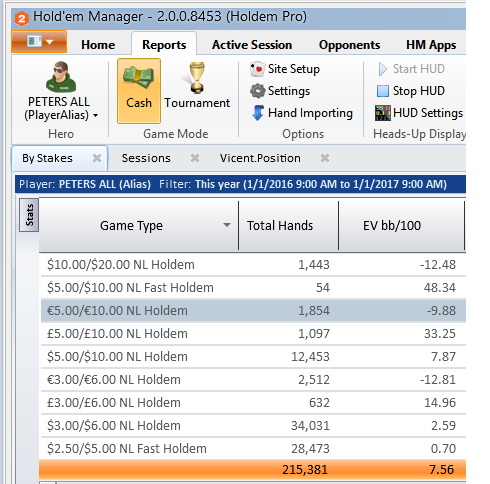Open the Sessions report tab
This screenshot has height=484, width=490.
(x=146, y=158)
